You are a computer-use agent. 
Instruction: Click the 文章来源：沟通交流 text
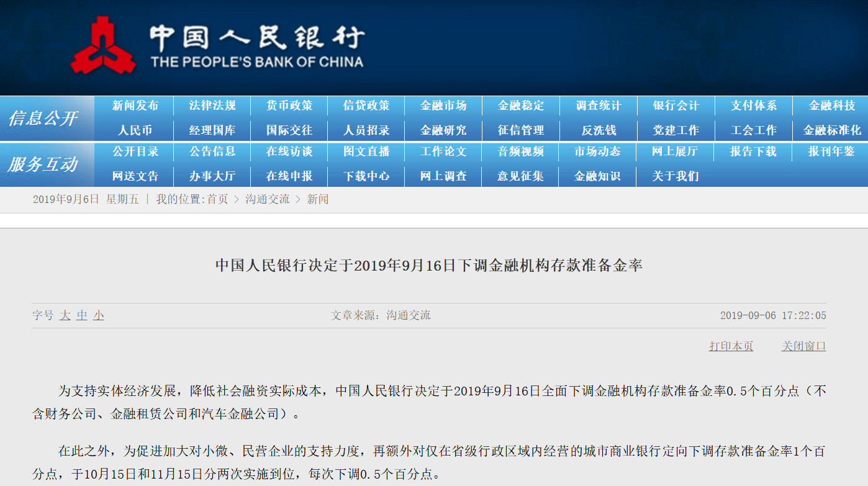(381, 315)
